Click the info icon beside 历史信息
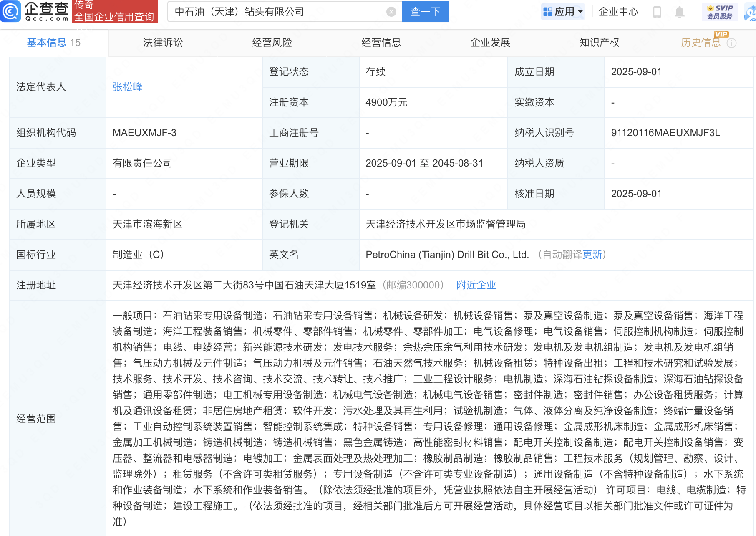756x536 pixels. [731, 43]
